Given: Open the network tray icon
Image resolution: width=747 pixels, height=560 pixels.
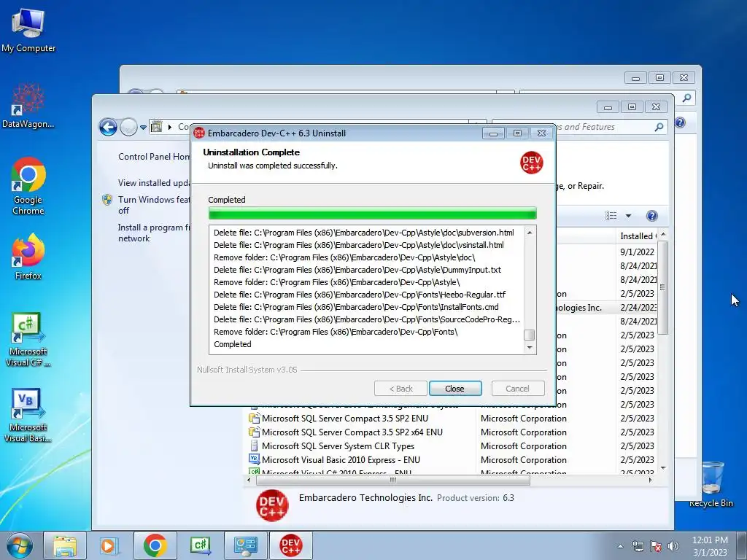Looking at the screenshot, I should coord(638,546).
